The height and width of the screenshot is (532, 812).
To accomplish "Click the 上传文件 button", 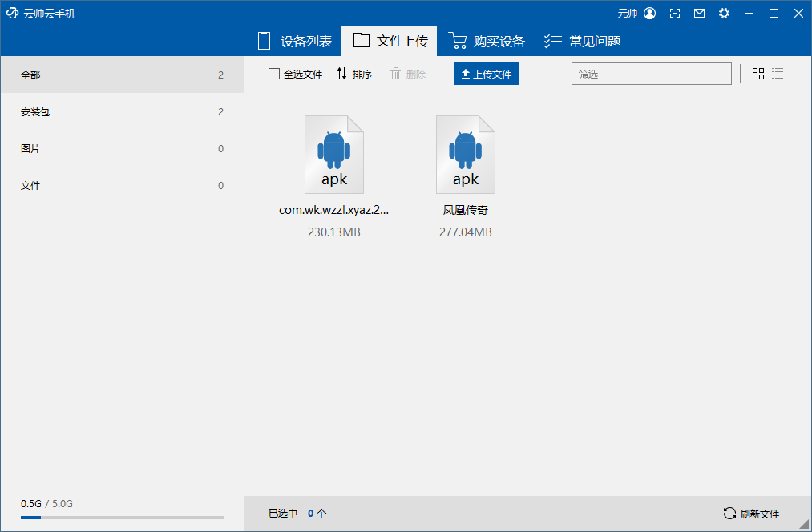I will 487,74.
